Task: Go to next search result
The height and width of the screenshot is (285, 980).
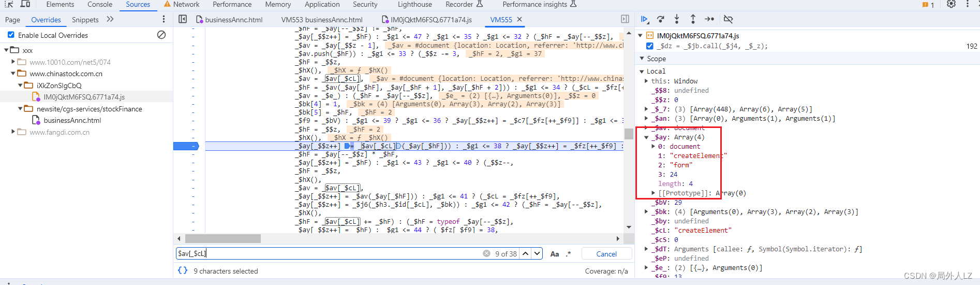Action: pyautogui.click(x=537, y=253)
